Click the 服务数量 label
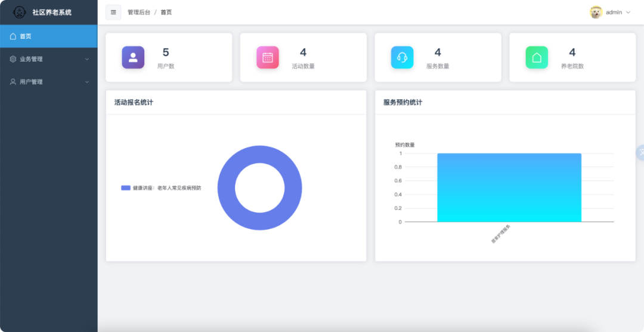The width and height of the screenshot is (644, 332). tap(438, 66)
